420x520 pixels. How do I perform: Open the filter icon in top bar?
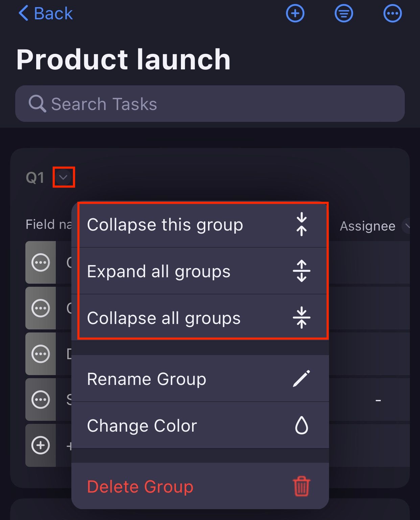point(344,14)
